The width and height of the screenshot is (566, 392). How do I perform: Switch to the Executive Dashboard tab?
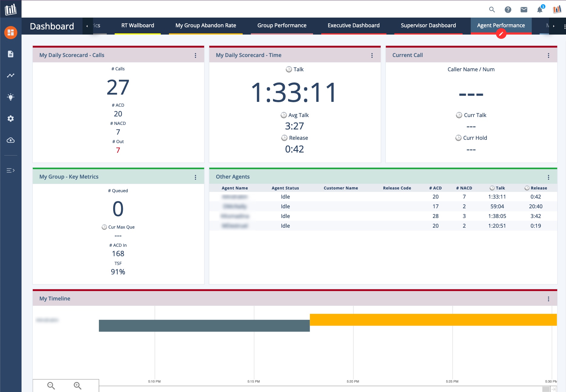click(354, 25)
